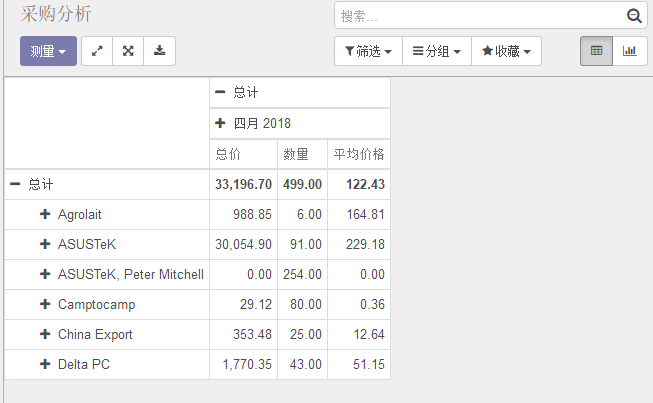Focus the 搜索 search input field
The image size is (653, 403).
click(481, 16)
